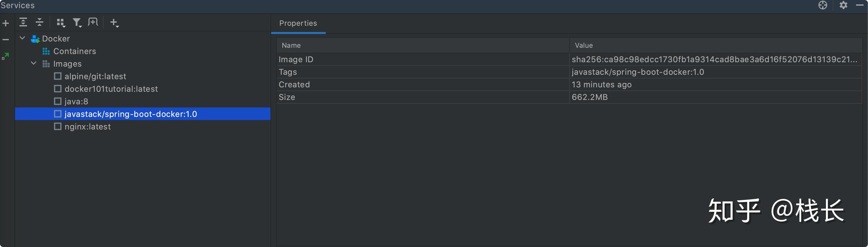Click the Collapse All toolbar icon

pos(40,22)
